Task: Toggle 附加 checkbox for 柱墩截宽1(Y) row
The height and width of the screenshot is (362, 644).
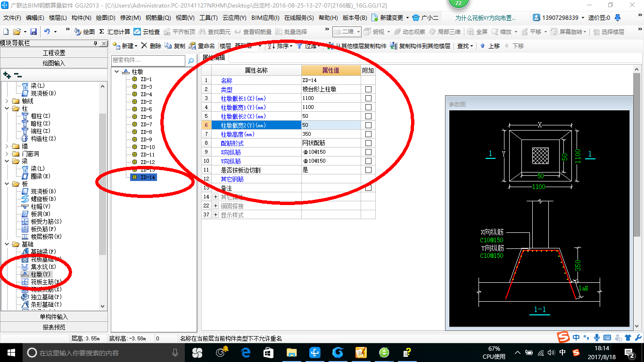Action: pos(368,107)
